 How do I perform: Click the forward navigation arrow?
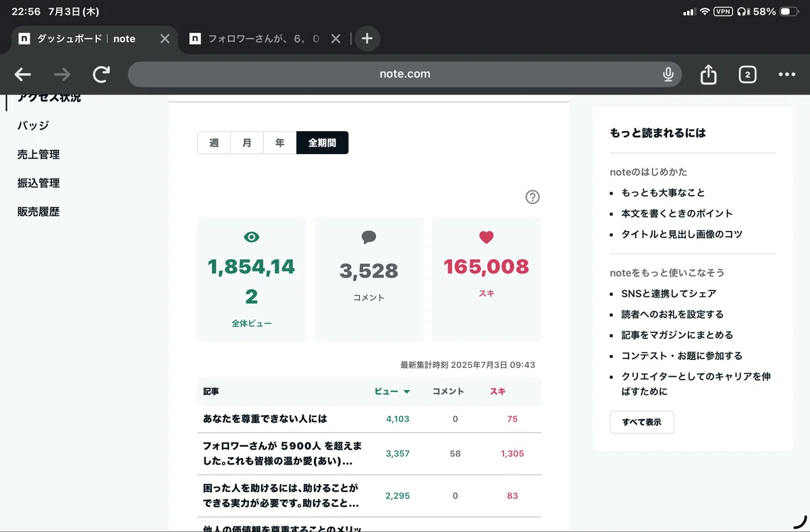coord(61,74)
